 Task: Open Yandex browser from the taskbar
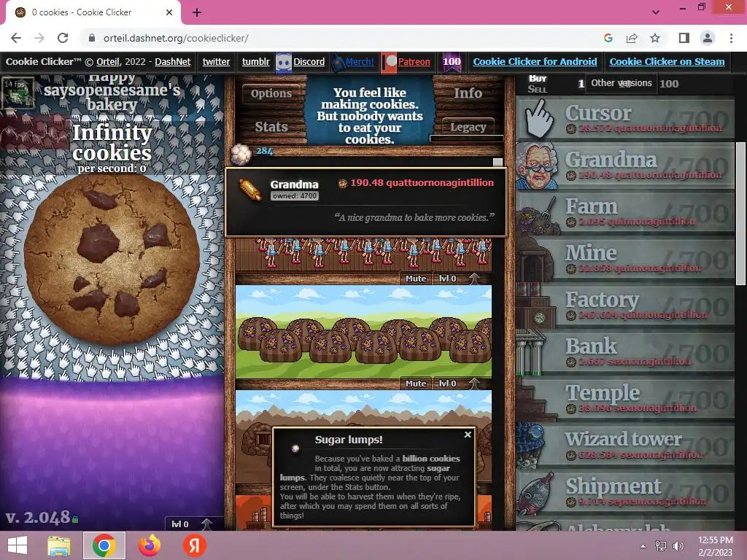pos(194,545)
